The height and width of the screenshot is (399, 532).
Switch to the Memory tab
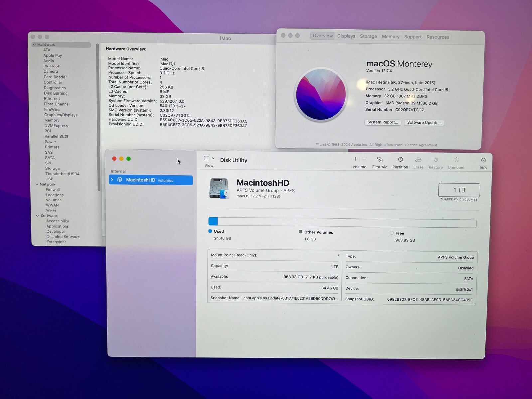pos(391,37)
